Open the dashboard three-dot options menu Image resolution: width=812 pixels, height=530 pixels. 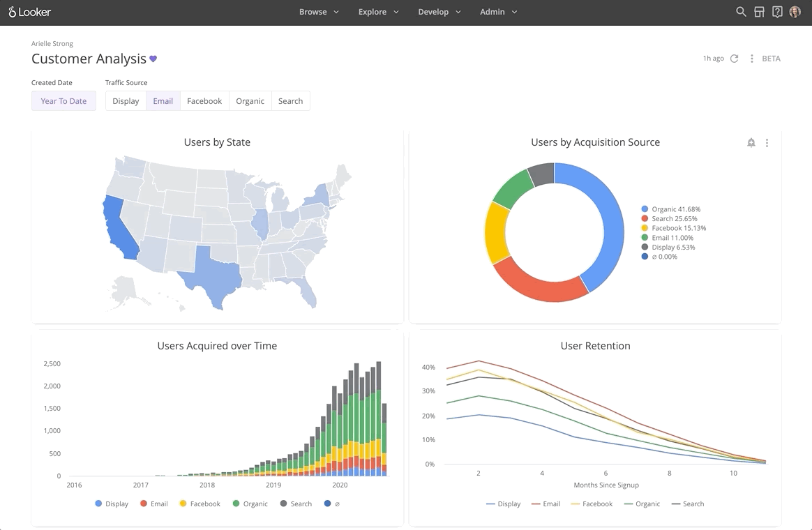tap(752, 59)
